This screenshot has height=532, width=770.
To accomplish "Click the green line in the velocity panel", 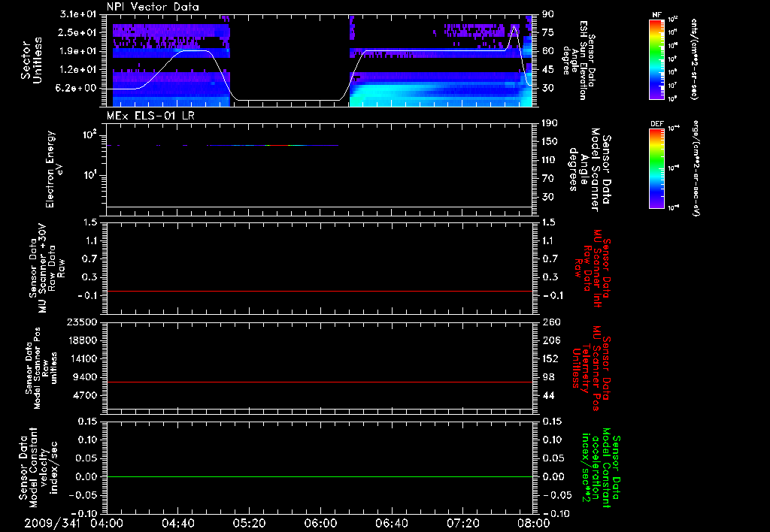I will click(x=320, y=476).
